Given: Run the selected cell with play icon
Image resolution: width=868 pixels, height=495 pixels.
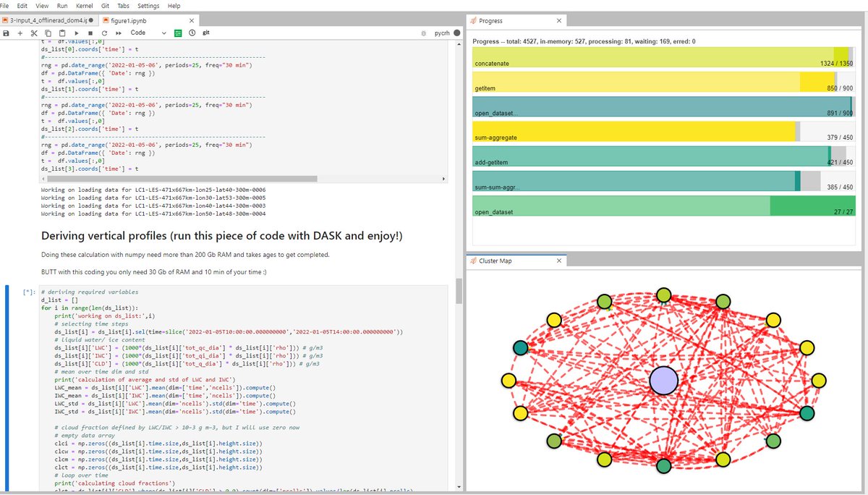Looking at the screenshot, I should (x=77, y=33).
